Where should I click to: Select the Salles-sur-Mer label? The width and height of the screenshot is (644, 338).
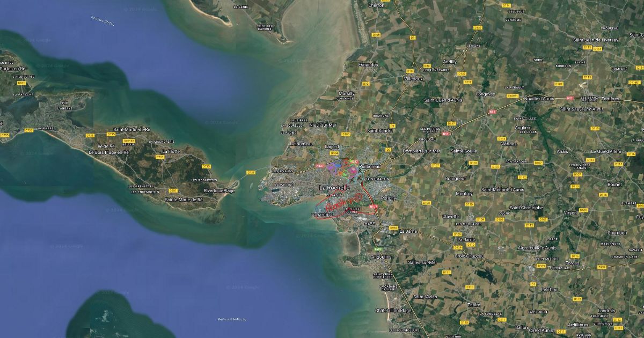click(422, 262)
